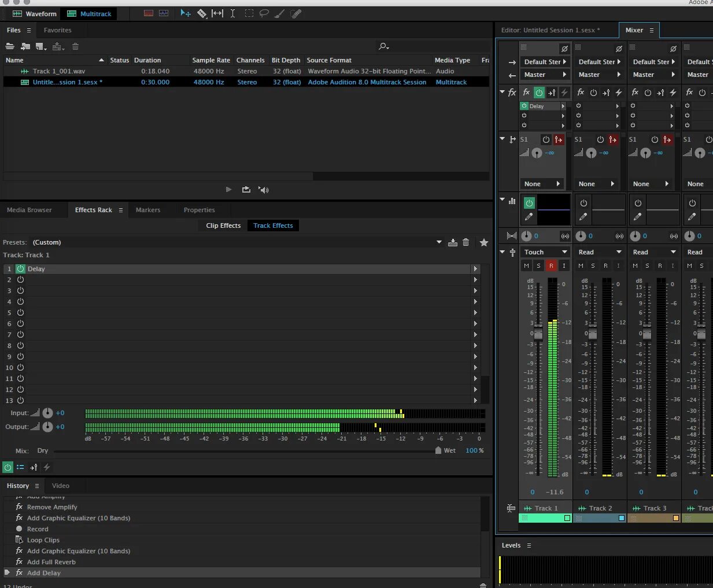
Task: Open Track 1 send None dropdown
Action: click(x=542, y=184)
